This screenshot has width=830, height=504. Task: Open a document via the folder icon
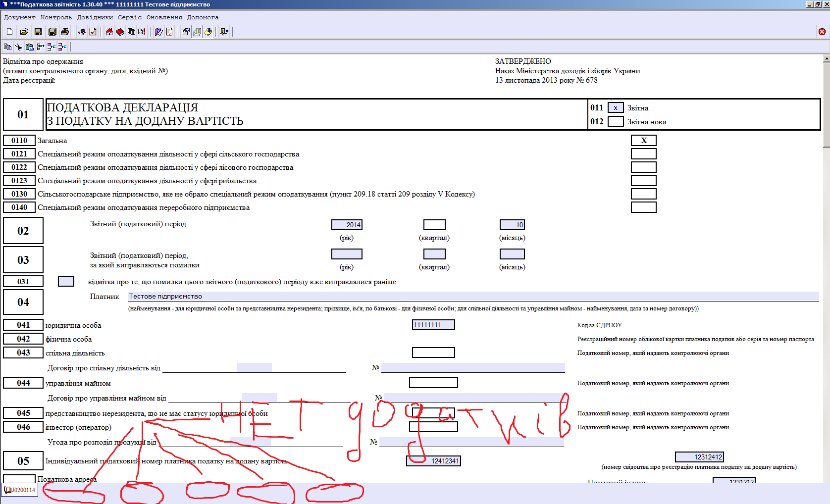pyautogui.click(x=24, y=32)
